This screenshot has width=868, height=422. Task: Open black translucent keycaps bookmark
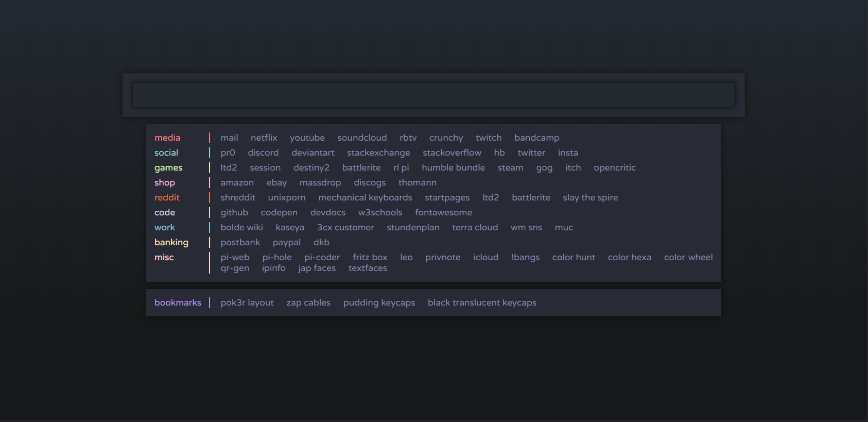point(482,302)
